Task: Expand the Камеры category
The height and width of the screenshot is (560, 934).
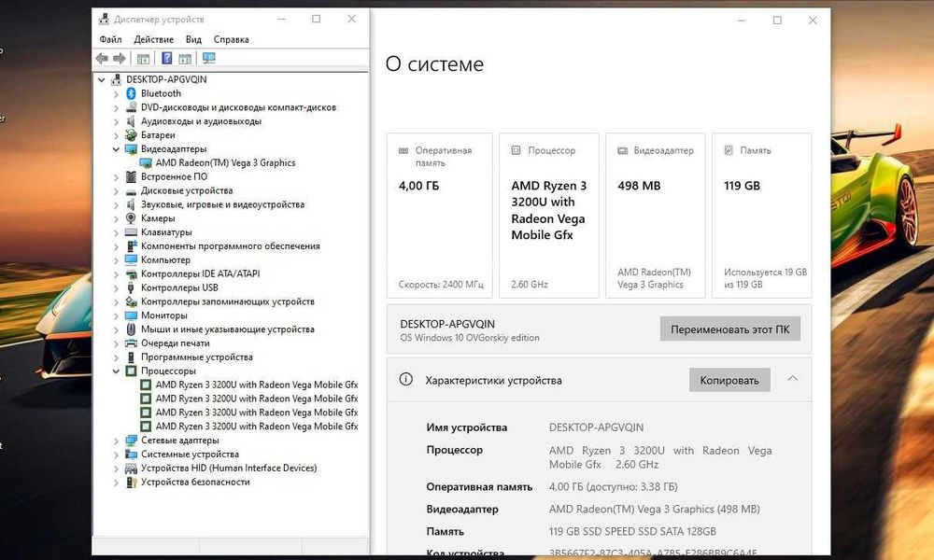Action: [116, 219]
